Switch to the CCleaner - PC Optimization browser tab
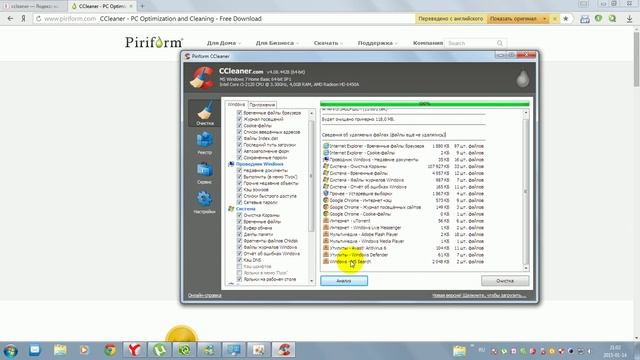 (102, 6)
